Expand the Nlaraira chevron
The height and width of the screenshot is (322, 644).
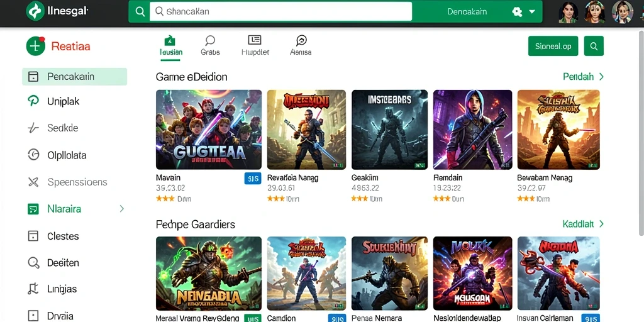tap(121, 209)
